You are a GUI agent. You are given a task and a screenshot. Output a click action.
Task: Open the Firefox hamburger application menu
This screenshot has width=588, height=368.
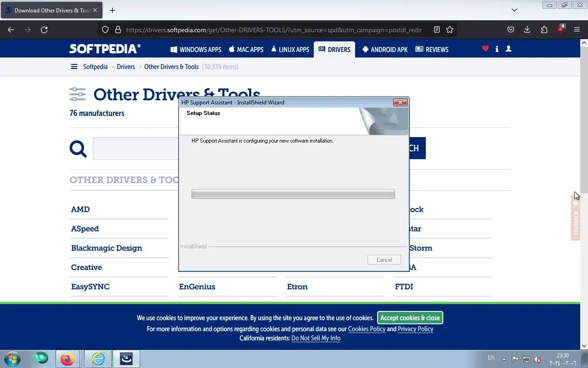point(577,29)
